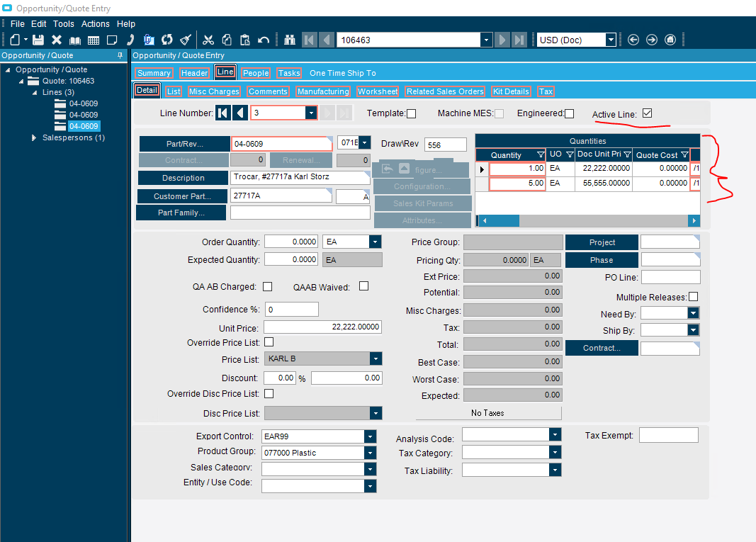Paste using the clipboard icon
Screen dimensions: 756x542
(245, 40)
